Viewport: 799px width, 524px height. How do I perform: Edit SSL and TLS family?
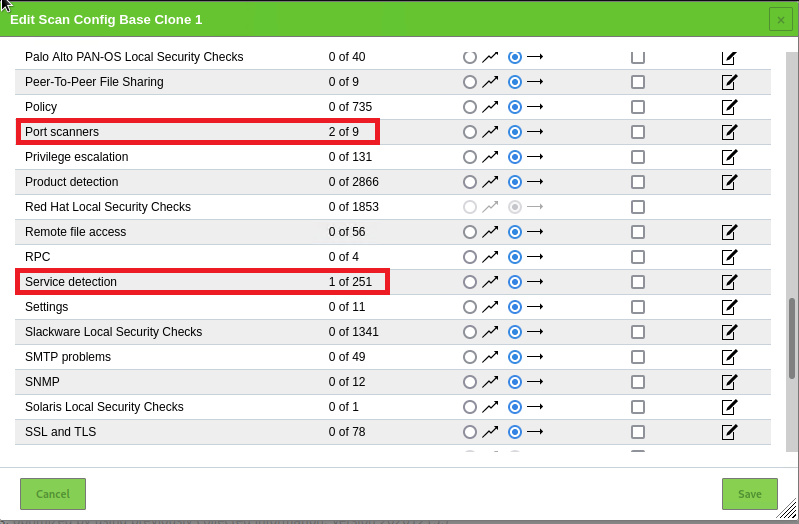pos(729,432)
